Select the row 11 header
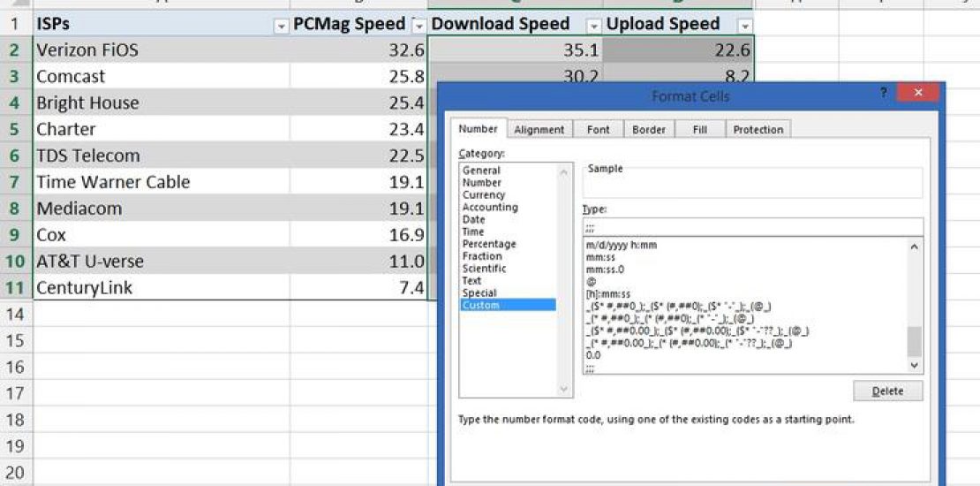The image size is (980, 486). (x=16, y=288)
